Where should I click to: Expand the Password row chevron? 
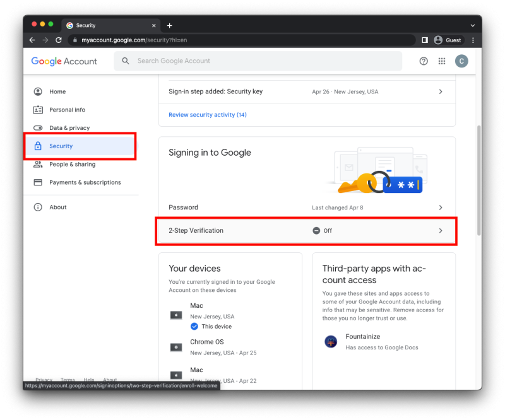tap(441, 207)
